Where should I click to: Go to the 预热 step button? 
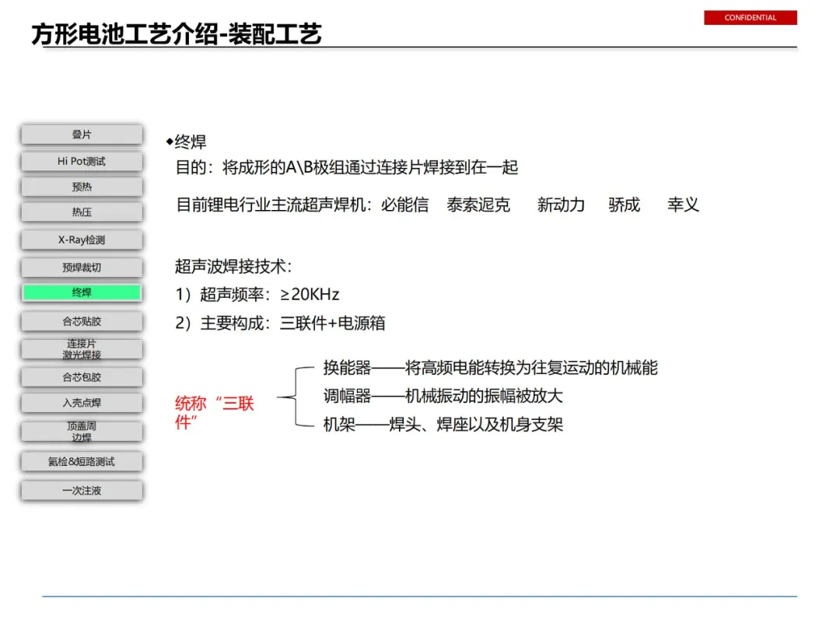[x=82, y=187]
